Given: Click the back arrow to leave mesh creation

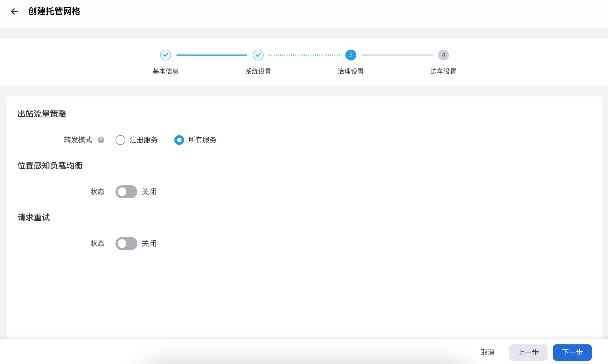Looking at the screenshot, I should point(15,11).
